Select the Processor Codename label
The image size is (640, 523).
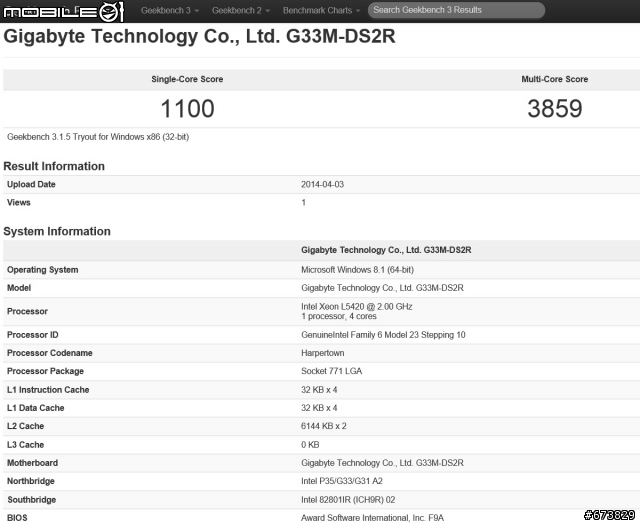tap(49, 353)
